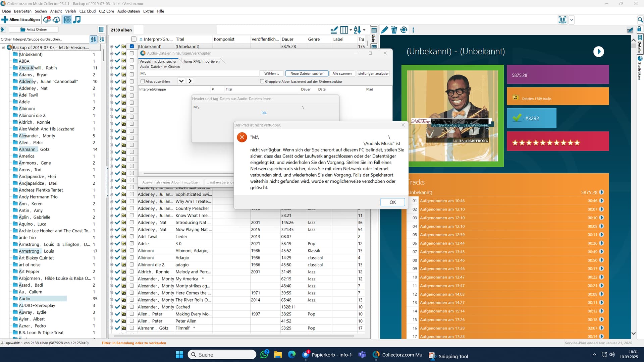Click the Neue Dateien suchen button

307,73
